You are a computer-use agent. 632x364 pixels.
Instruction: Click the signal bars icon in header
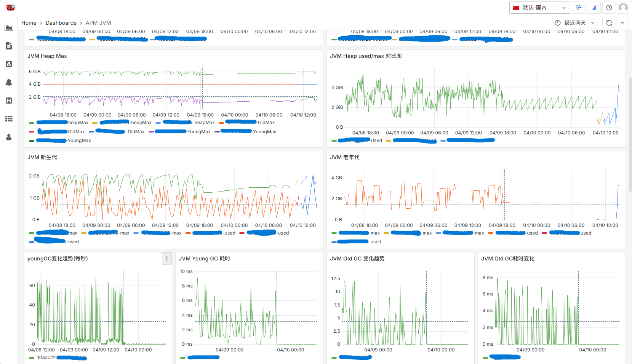[x=594, y=8]
